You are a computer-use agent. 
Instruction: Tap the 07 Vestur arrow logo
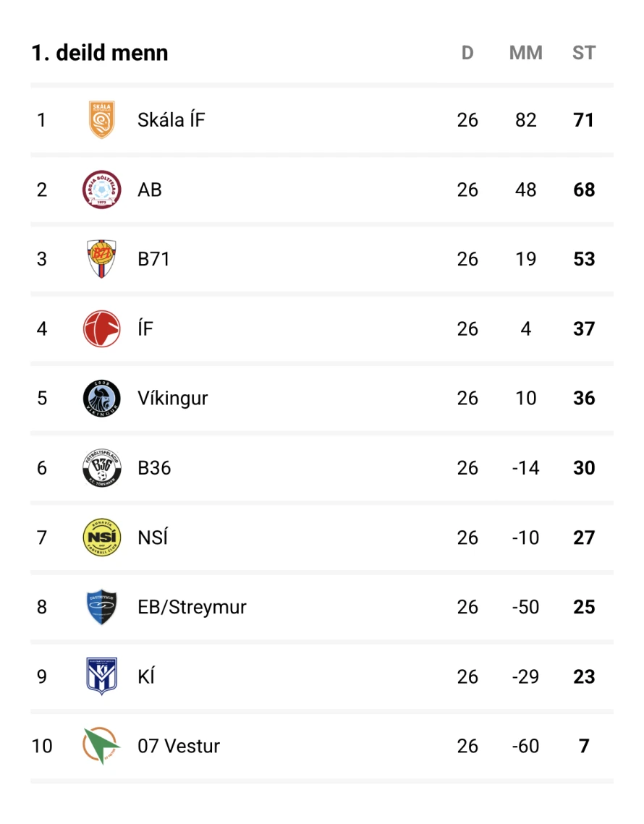(x=101, y=746)
